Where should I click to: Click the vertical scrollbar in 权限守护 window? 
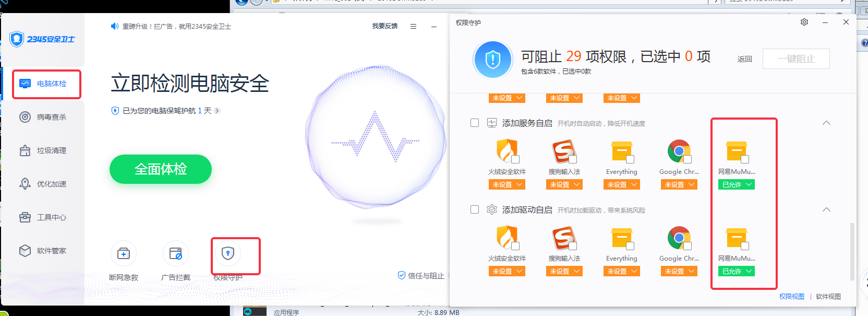point(852,252)
